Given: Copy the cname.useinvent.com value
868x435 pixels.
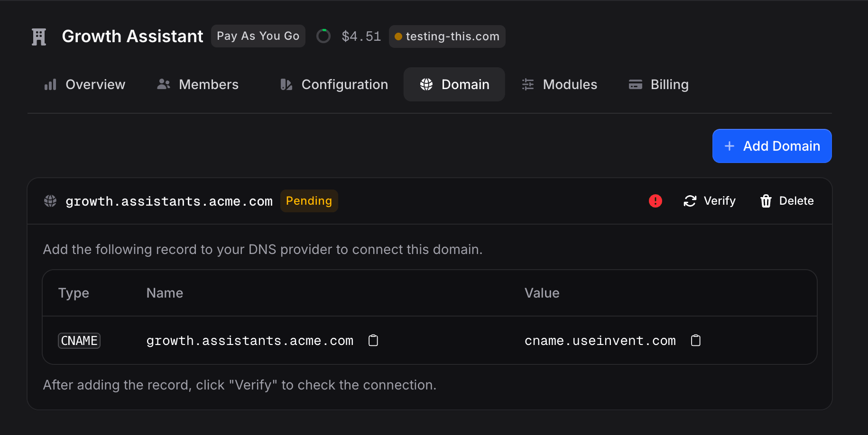Looking at the screenshot, I should [696, 340].
